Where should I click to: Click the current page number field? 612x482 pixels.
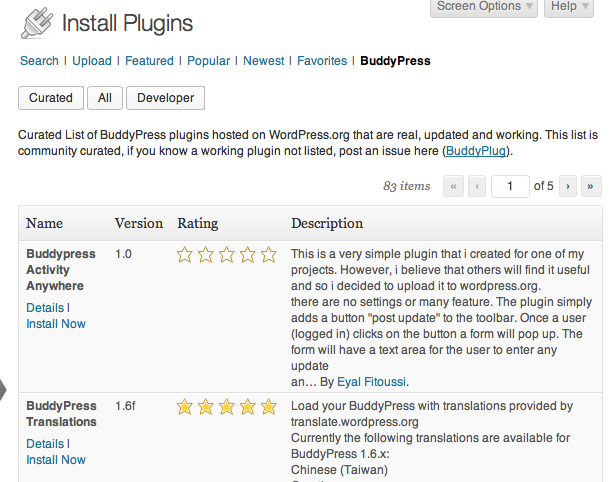point(510,186)
